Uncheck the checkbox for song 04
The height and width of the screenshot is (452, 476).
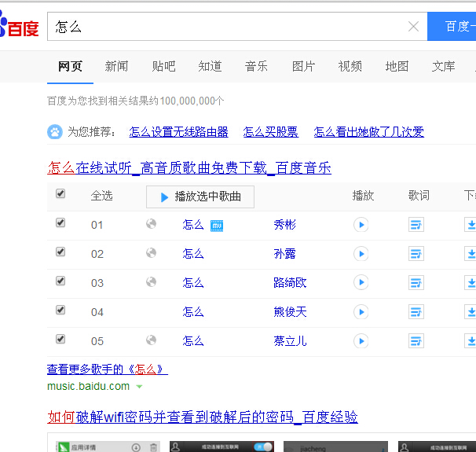60,310
